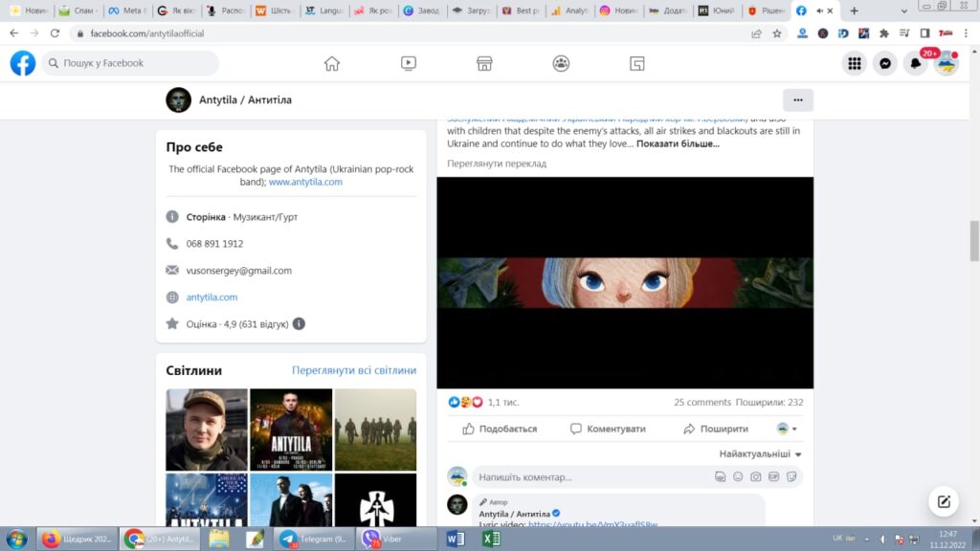
Task: Open the page three-dots options menu
Action: (x=797, y=99)
